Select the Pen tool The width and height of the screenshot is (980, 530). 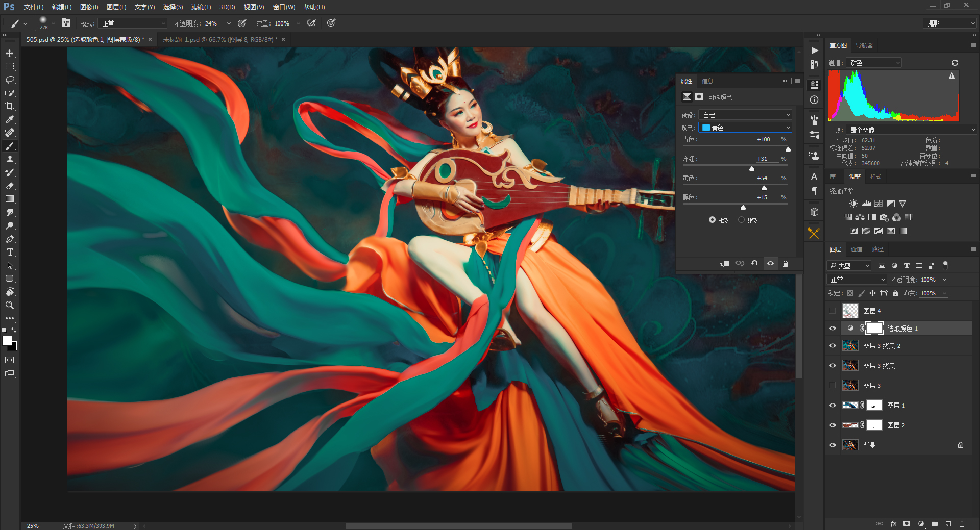pyautogui.click(x=10, y=239)
